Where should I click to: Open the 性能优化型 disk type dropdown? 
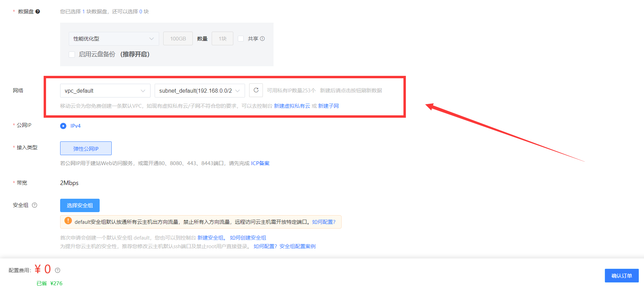(114, 39)
